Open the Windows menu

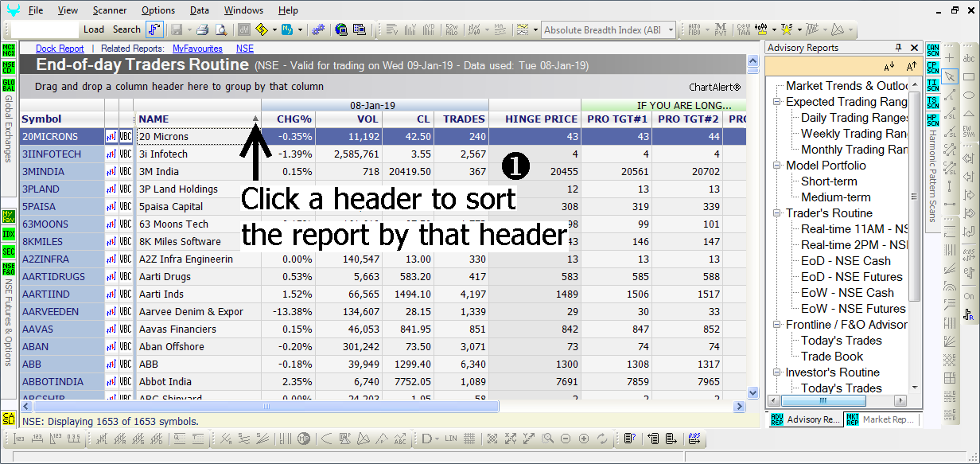[x=243, y=10]
